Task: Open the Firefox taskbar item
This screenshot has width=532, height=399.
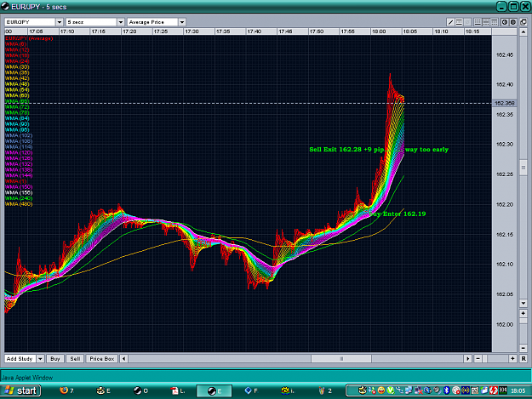Action: 66,390
